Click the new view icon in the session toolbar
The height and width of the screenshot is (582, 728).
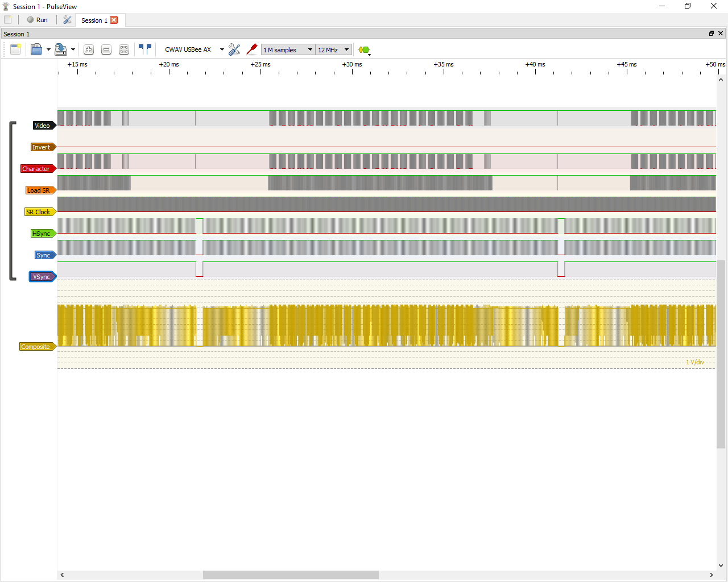[x=15, y=49]
